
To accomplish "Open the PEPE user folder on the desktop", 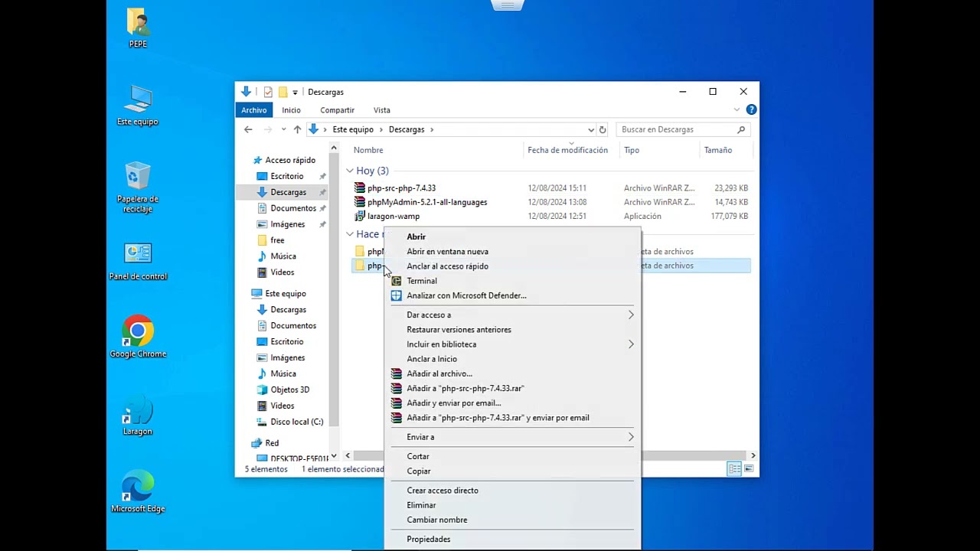I will [x=138, y=28].
